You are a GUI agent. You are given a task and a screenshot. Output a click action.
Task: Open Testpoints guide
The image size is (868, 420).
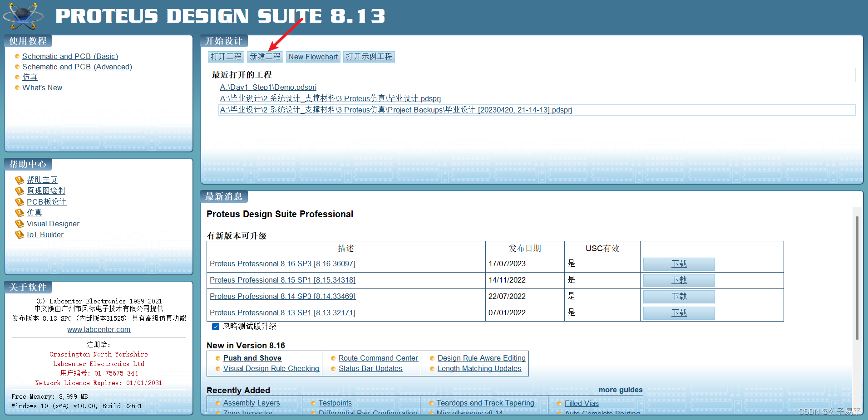click(335, 403)
